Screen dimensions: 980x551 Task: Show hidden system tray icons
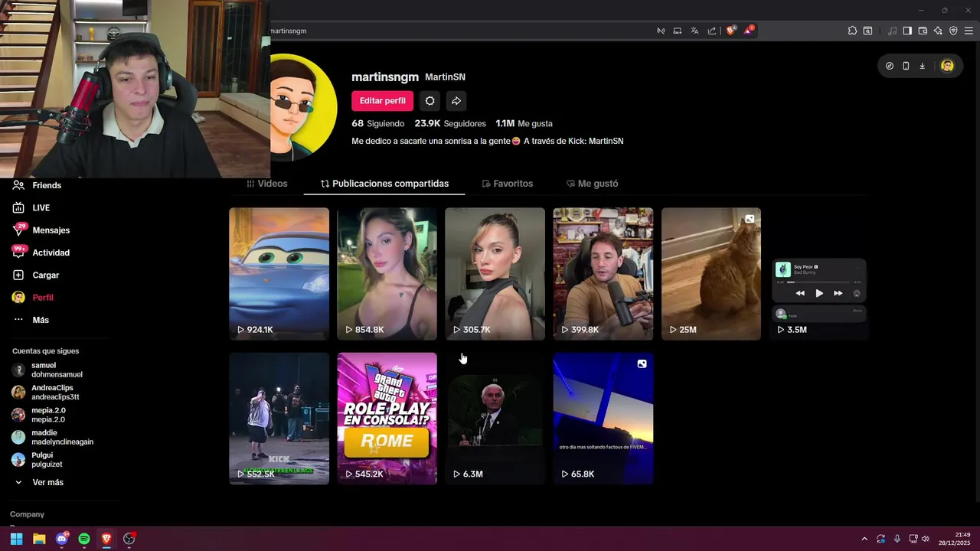(864, 539)
